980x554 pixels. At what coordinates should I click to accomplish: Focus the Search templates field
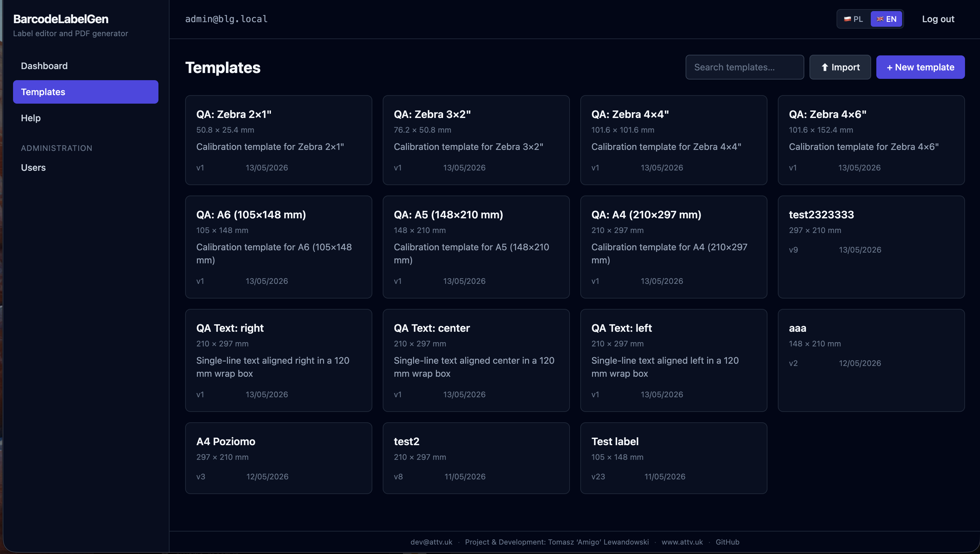[744, 67]
